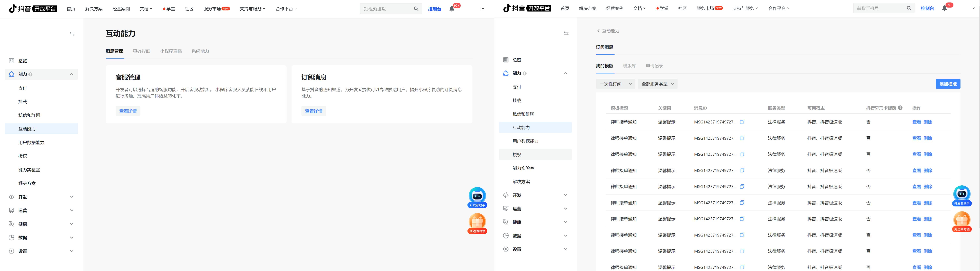Expand the 运营 sidebar section beside the 客服管理 card
980x271 pixels.
pos(72,210)
